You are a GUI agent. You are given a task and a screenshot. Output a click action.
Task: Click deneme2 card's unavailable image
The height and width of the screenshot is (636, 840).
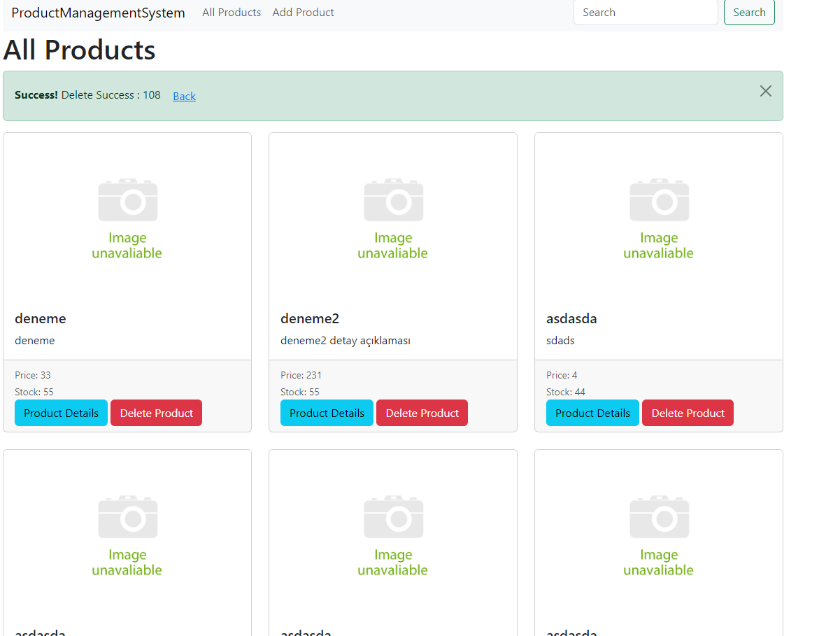click(x=393, y=219)
